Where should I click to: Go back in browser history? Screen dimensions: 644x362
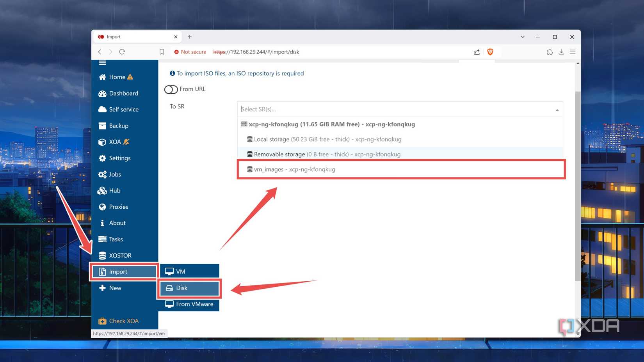pyautogui.click(x=100, y=52)
